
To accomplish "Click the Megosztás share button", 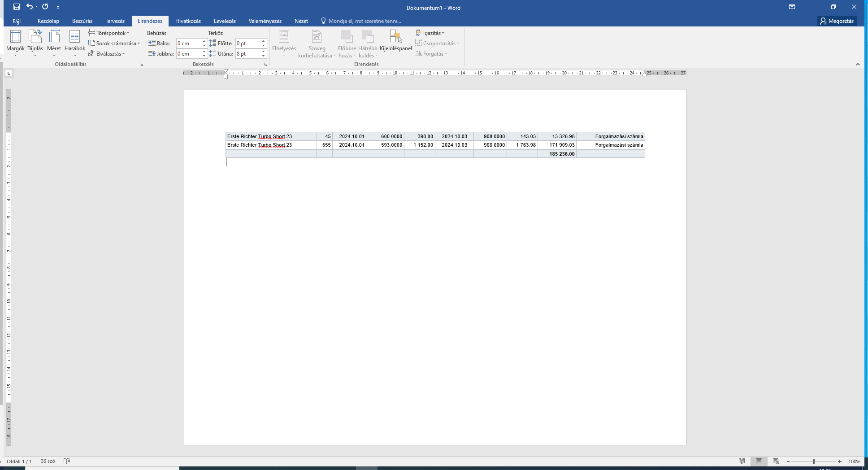I will pyautogui.click(x=837, y=21).
